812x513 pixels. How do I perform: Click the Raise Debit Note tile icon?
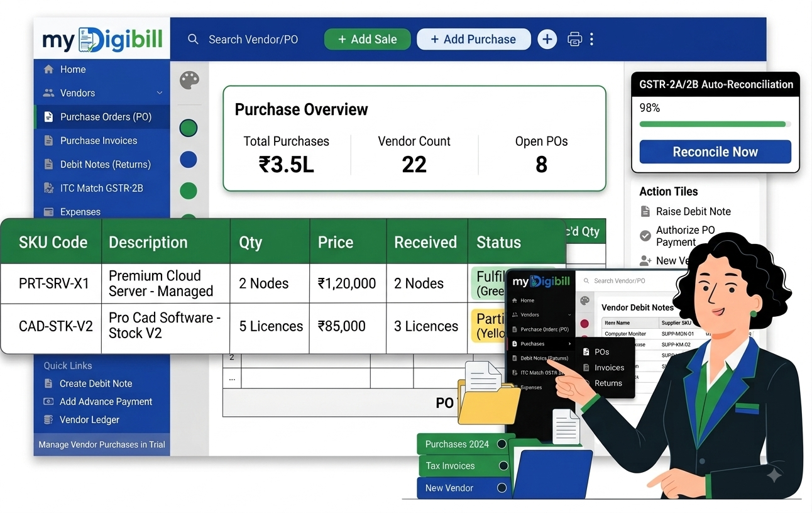click(x=645, y=211)
